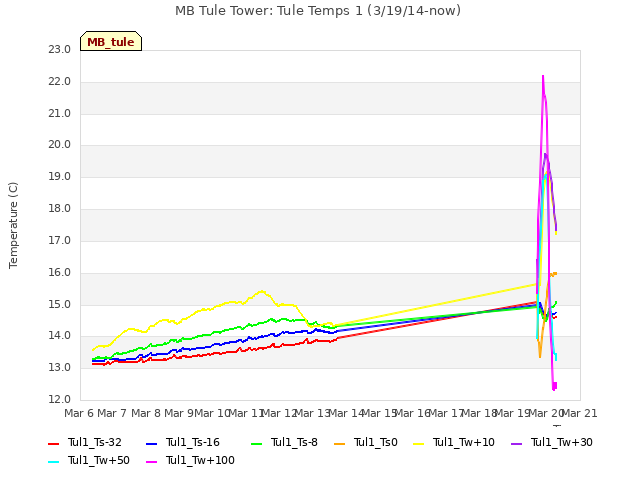Select the yellow Tul1_Tw+10 legend swatch
This screenshot has width=640, height=480.
coord(419,444)
